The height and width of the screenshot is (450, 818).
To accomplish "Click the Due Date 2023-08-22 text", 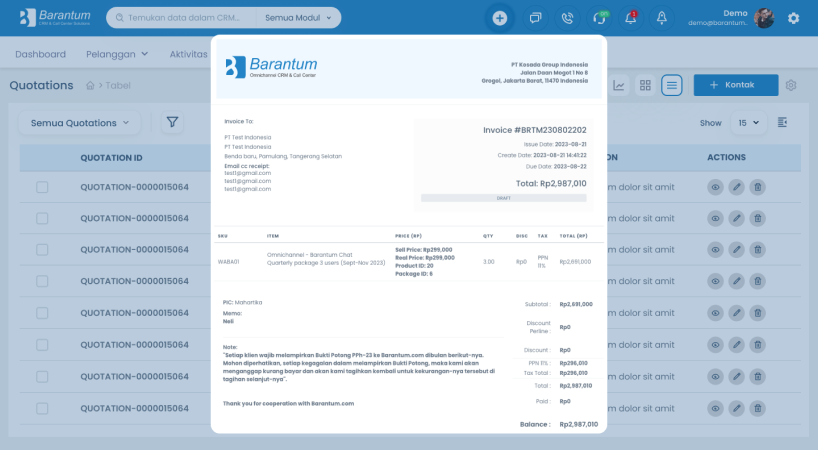I will pyautogui.click(x=556, y=167).
